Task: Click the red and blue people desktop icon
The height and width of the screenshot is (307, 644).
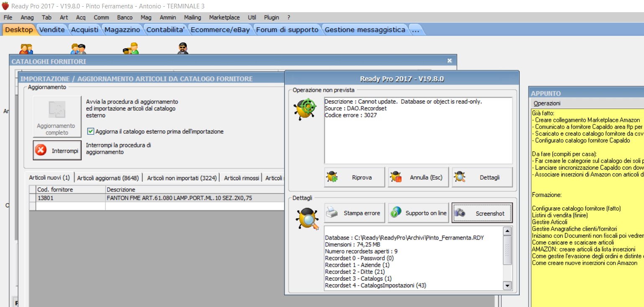Action: click(x=26, y=49)
